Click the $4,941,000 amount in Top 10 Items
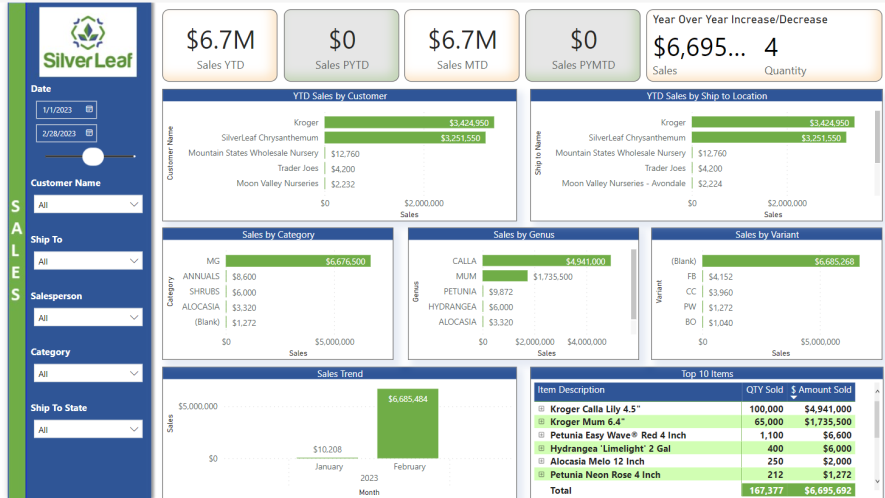Screen dimensions: 885x498 coord(828,409)
